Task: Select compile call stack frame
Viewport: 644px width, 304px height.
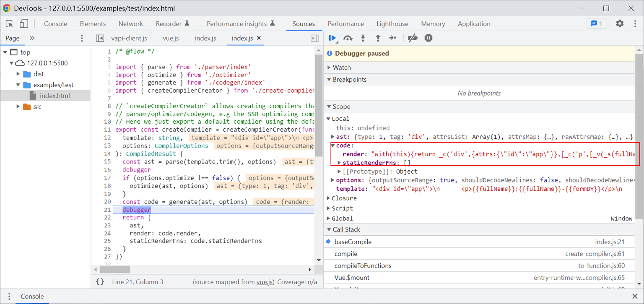Action: pos(480,254)
